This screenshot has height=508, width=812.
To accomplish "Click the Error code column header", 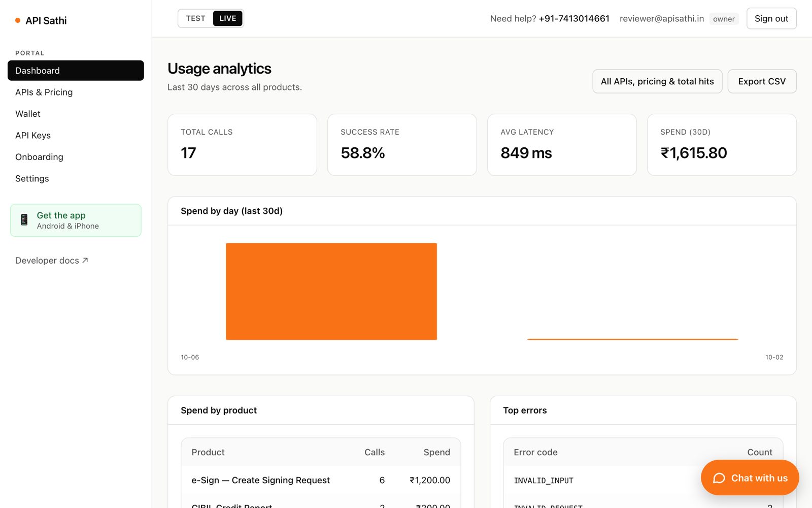I will pos(535,452).
